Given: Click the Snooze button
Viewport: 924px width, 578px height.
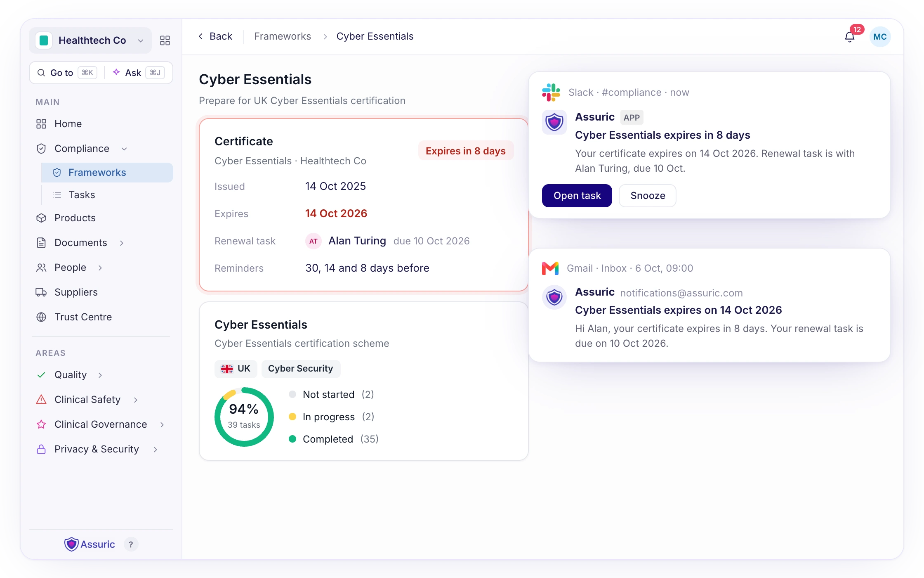Looking at the screenshot, I should [648, 196].
